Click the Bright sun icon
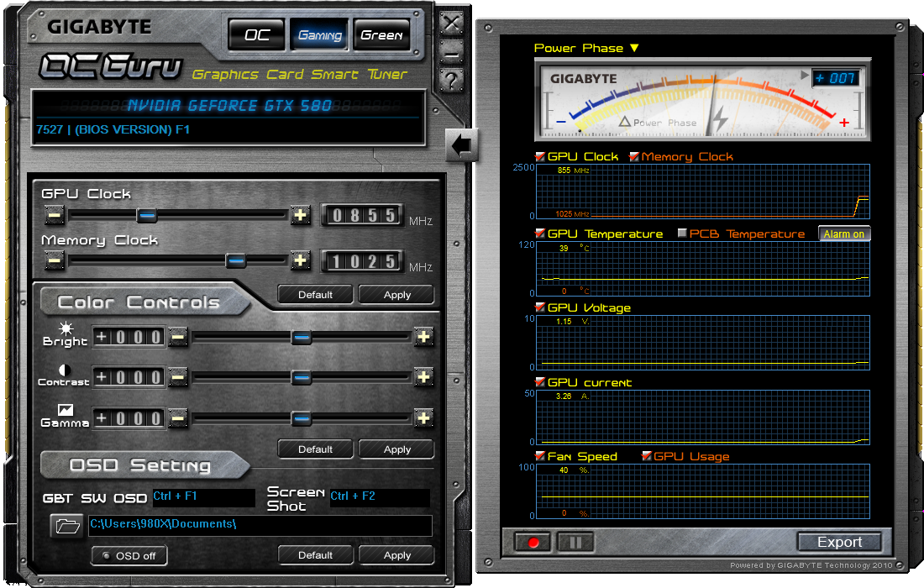The width and height of the screenshot is (924, 588). (66, 328)
